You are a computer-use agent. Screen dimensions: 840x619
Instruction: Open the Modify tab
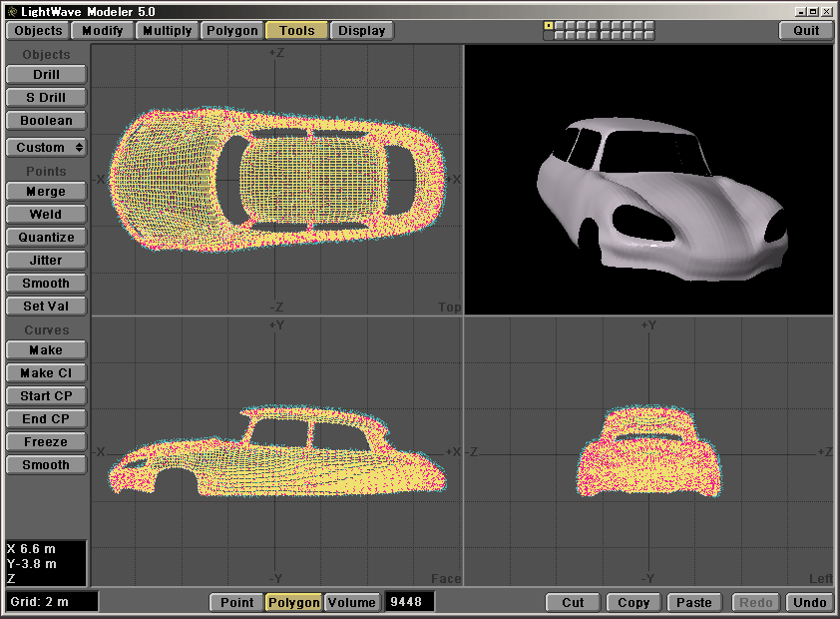click(102, 31)
